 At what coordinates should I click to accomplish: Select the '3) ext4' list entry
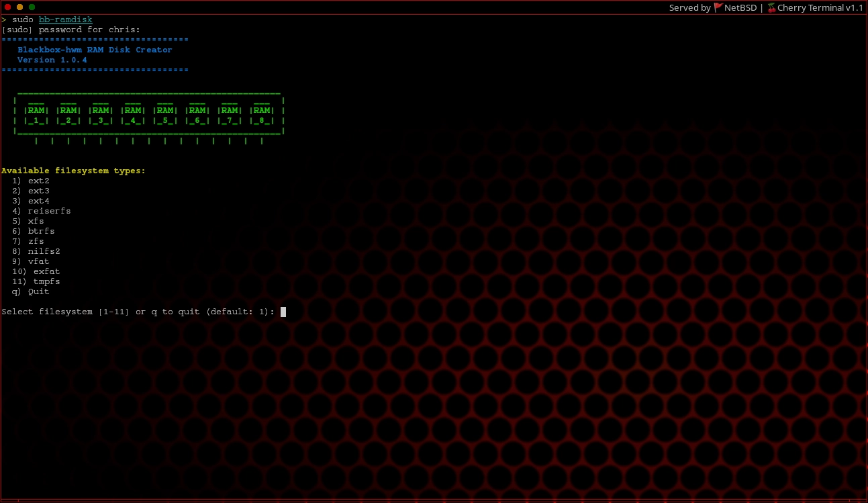pyautogui.click(x=31, y=201)
